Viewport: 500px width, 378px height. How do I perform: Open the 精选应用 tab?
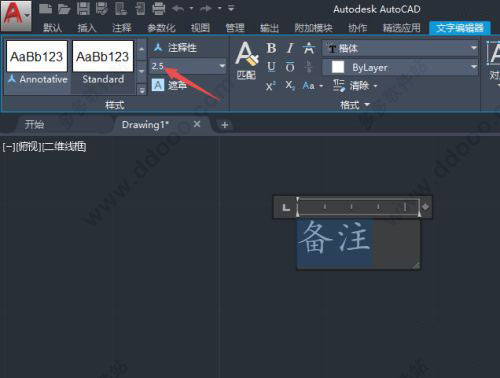click(402, 28)
